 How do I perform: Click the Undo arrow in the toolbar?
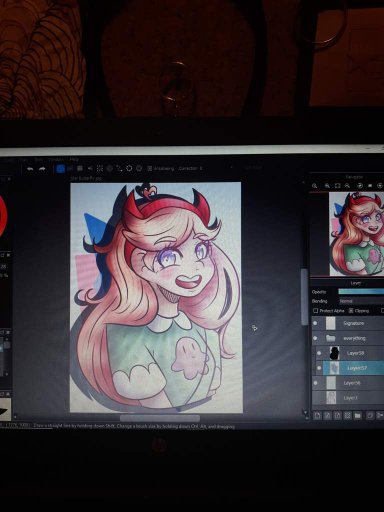coord(30,169)
